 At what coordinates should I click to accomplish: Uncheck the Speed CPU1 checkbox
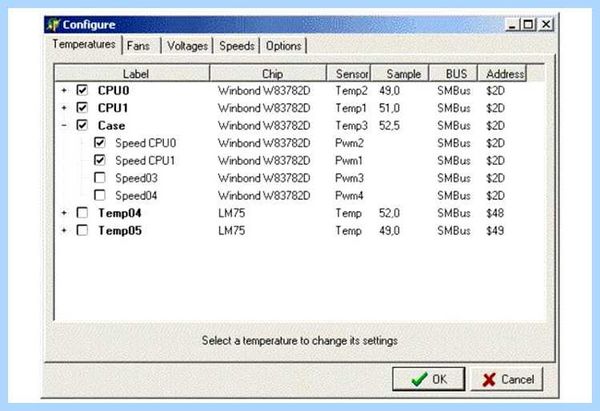(x=99, y=160)
